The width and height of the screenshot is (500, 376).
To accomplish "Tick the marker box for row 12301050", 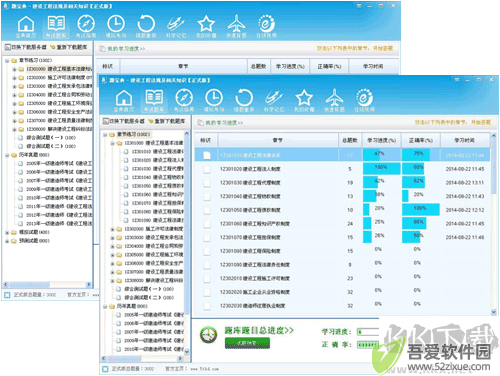I will pyautogui.click(x=207, y=210).
